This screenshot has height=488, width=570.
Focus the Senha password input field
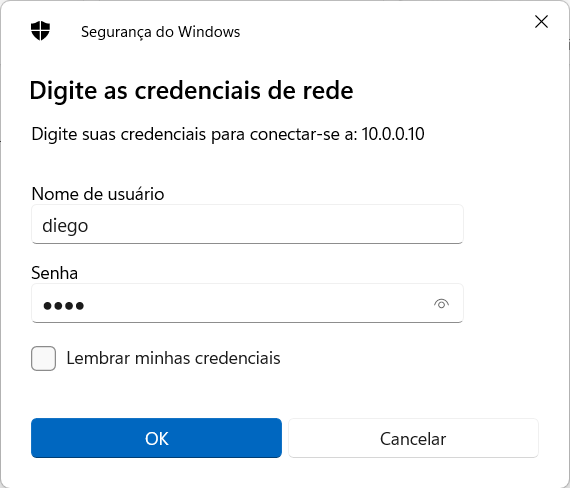247,303
